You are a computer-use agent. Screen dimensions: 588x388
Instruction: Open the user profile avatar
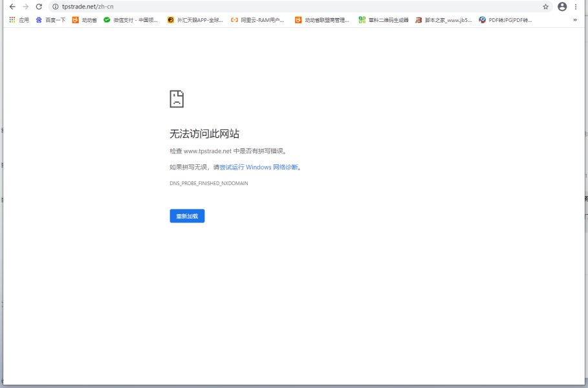click(x=562, y=6)
